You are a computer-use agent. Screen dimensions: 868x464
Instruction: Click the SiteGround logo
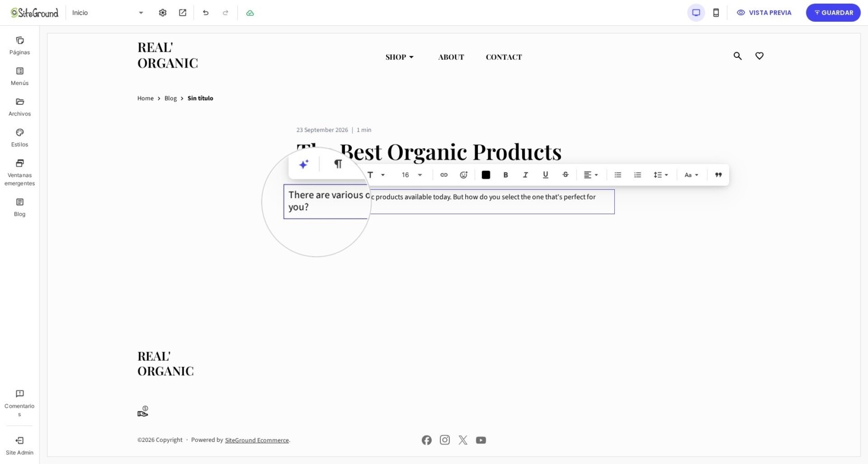point(34,13)
